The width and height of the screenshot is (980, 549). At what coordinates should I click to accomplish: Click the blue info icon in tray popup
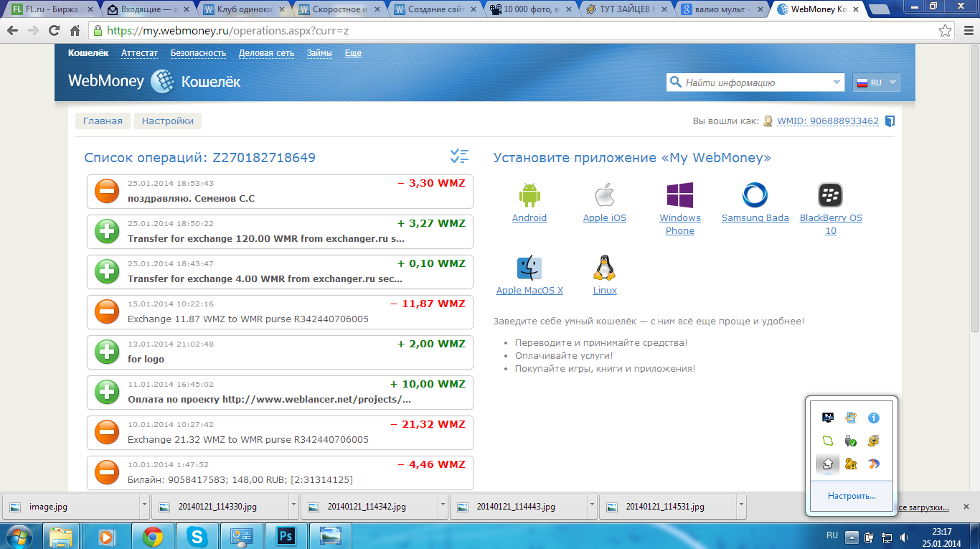[x=873, y=418]
